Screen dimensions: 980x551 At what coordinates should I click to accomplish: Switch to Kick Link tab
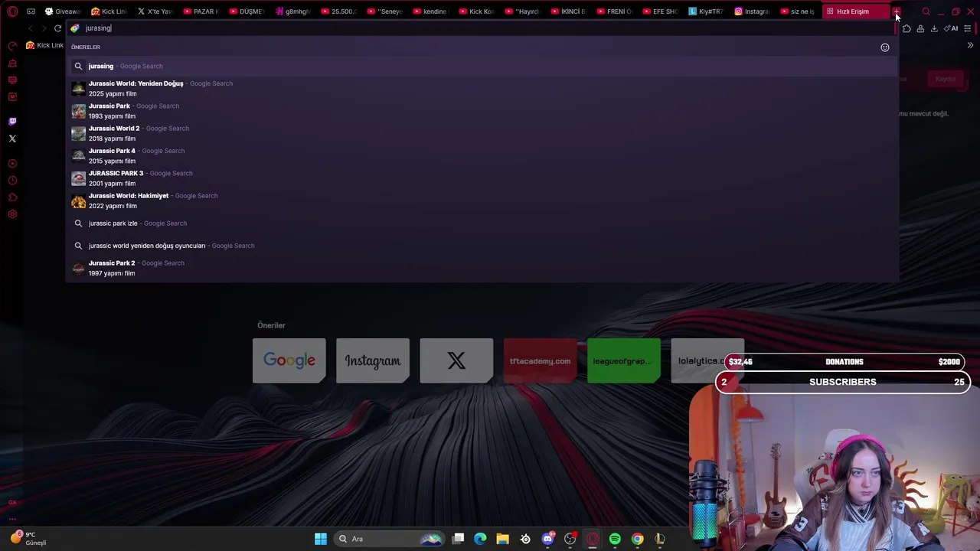(x=109, y=11)
